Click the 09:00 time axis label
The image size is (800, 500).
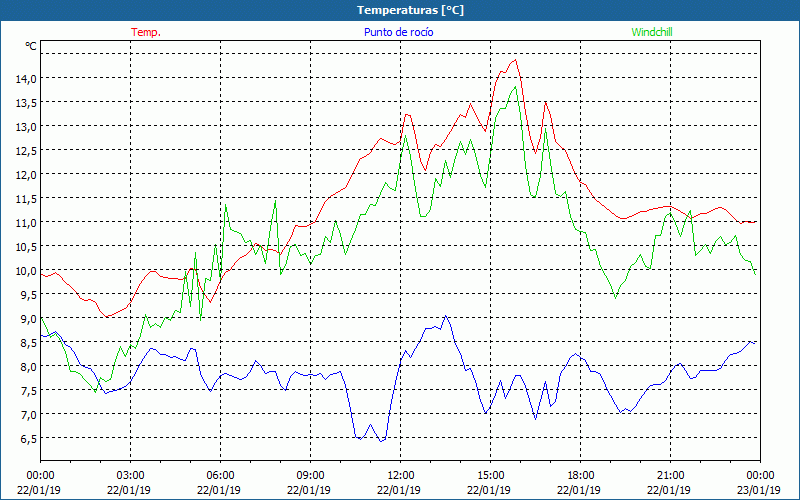coord(310,476)
